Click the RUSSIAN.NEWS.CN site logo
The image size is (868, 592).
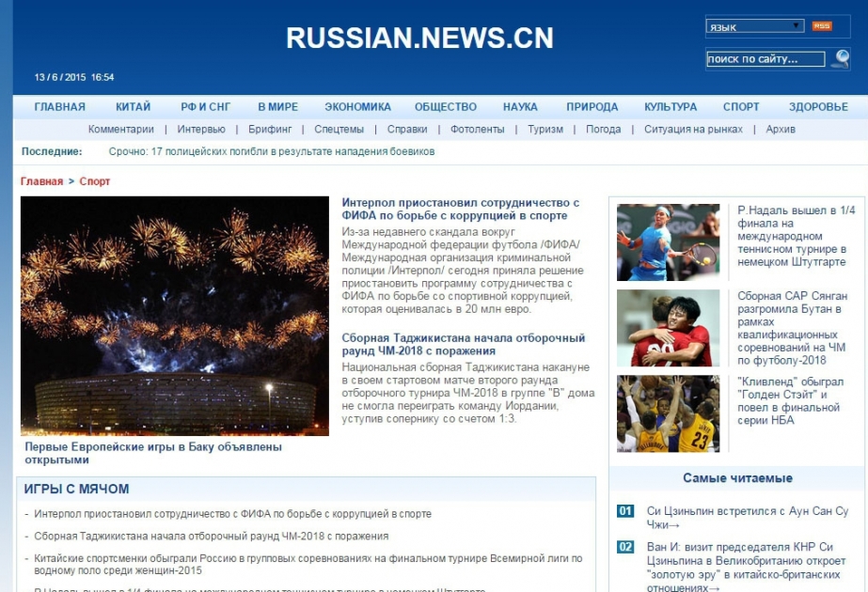tap(419, 39)
